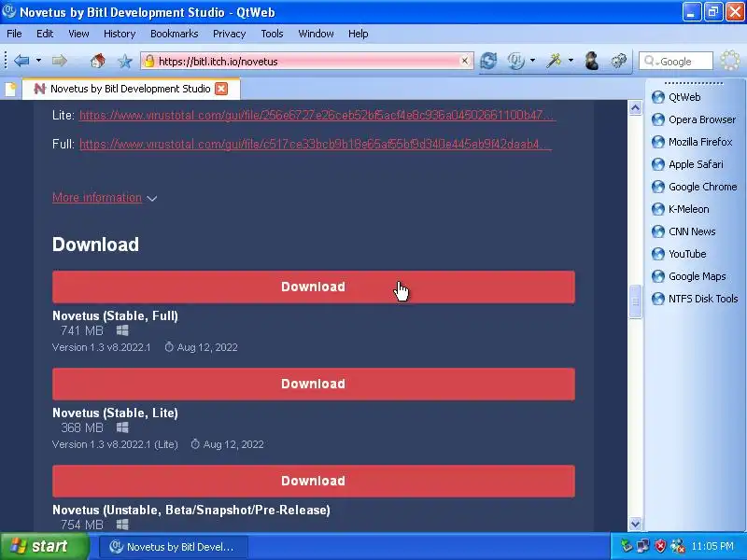Screen dimensions: 747x560
Task: Open the Mozilla Firefox sidebar bookmark
Action: pyautogui.click(x=692, y=142)
